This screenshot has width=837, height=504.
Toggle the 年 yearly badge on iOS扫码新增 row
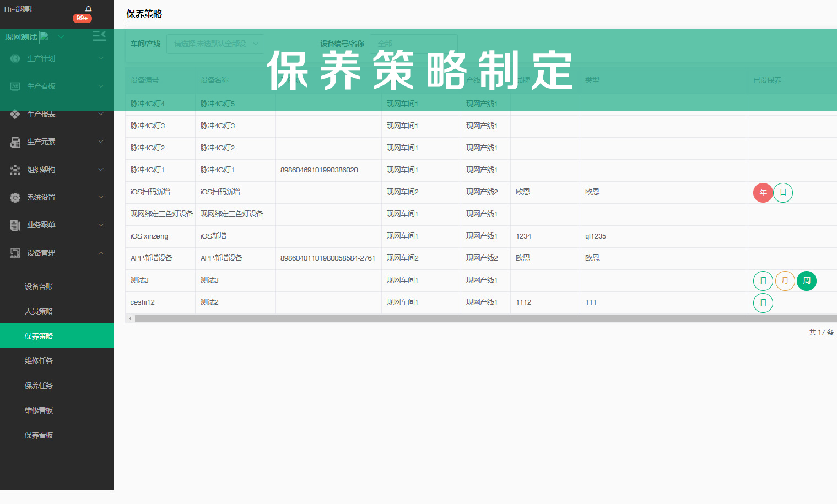pyautogui.click(x=763, y=192)
